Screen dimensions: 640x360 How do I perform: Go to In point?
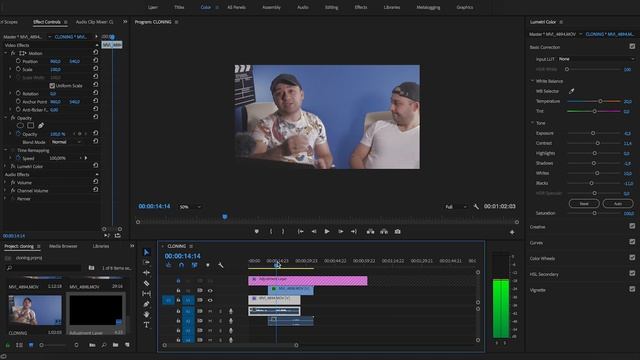click(300, 231)
